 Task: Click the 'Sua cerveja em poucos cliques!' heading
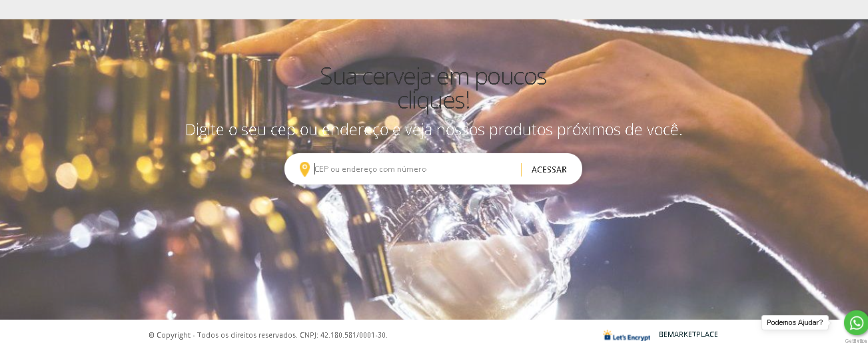coord(434,88)
